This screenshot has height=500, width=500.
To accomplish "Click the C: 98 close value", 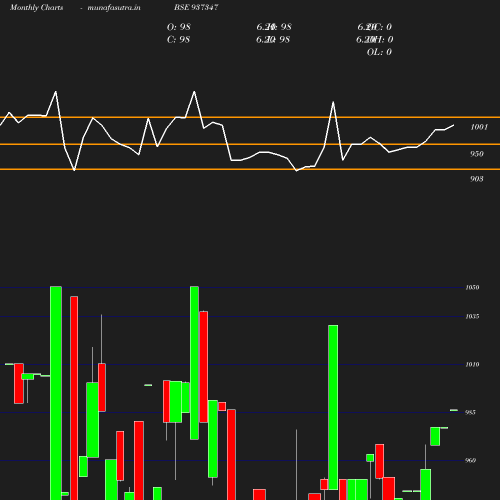I will pyautogui.click(x=178, y=40).
